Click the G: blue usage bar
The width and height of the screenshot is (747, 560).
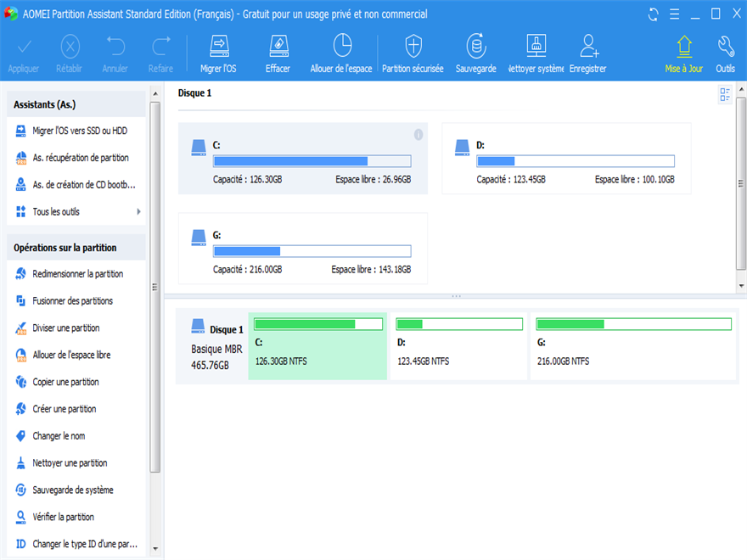(312, 251)
